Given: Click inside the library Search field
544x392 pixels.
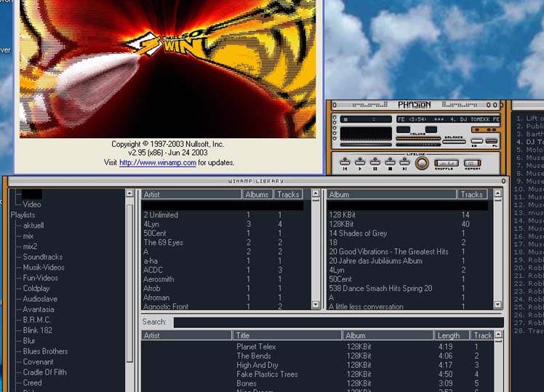Looking at the screenshot, I should pos(338,322).
